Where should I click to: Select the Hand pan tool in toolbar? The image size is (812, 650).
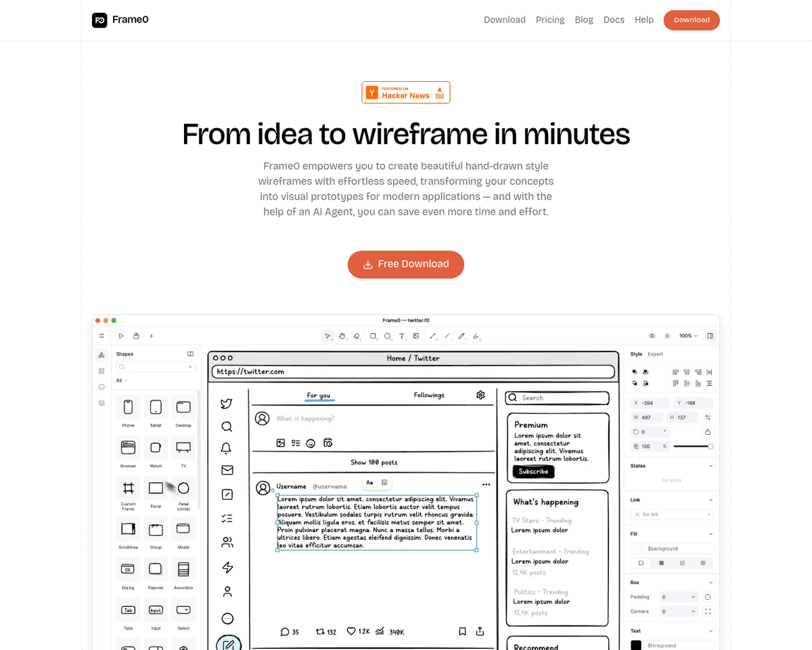click(342, 336)
